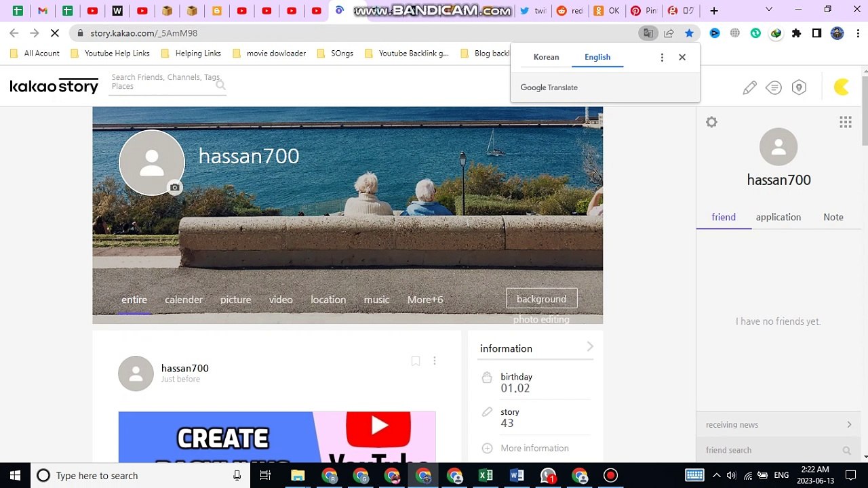Image resolution: width=868 pixels, height=488 pixels.
Task: Click More information link
Action: click(534, 448)
